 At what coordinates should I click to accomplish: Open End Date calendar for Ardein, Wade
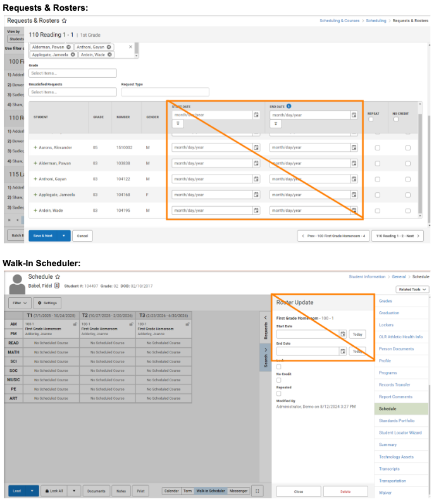click(354, 211)
